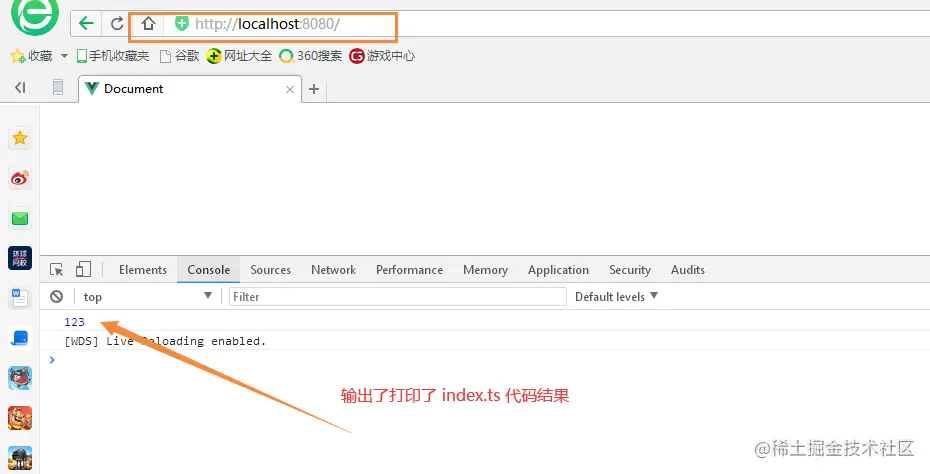Switch to Memory panel

click(485, 269)
